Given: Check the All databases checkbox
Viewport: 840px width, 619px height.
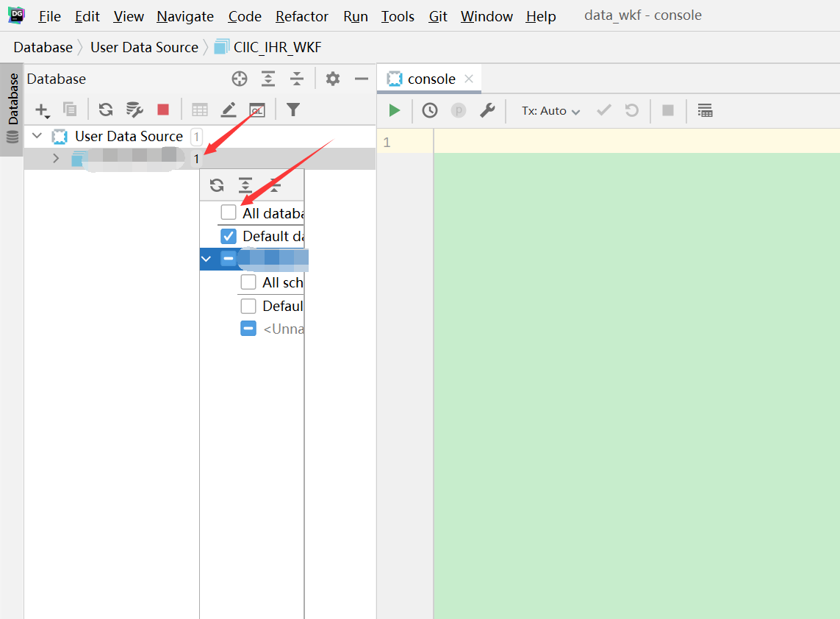Looking at the screenshot, I should click(x=229, y=212).
